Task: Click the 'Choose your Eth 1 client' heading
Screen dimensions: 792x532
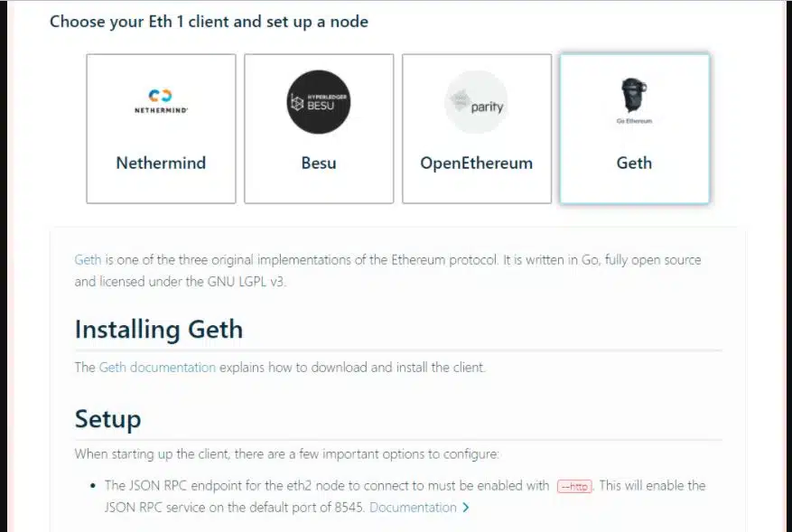Action: [x=209, y=22]
